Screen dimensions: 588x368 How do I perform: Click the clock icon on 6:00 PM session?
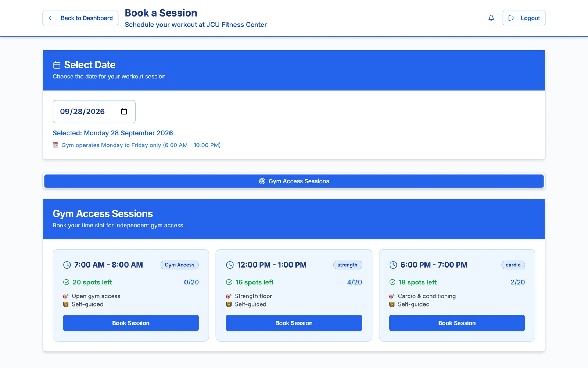coord(393,265)
